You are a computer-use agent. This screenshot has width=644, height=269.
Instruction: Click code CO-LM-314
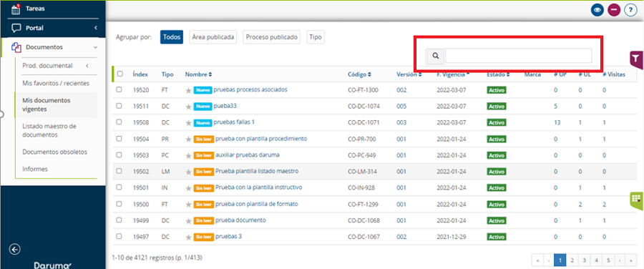click(x=362, y=171)
